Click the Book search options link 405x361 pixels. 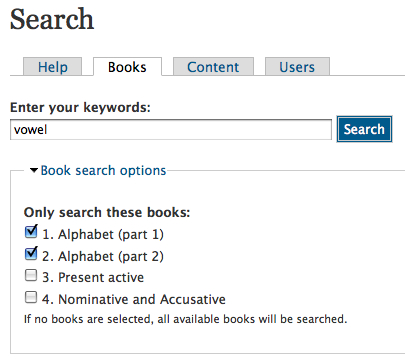[103, 170]
